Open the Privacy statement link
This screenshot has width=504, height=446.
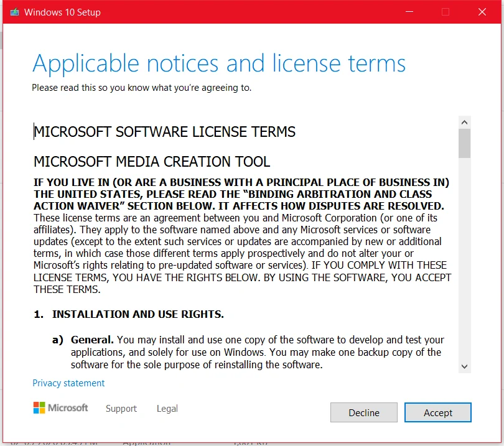coord(68,383)
